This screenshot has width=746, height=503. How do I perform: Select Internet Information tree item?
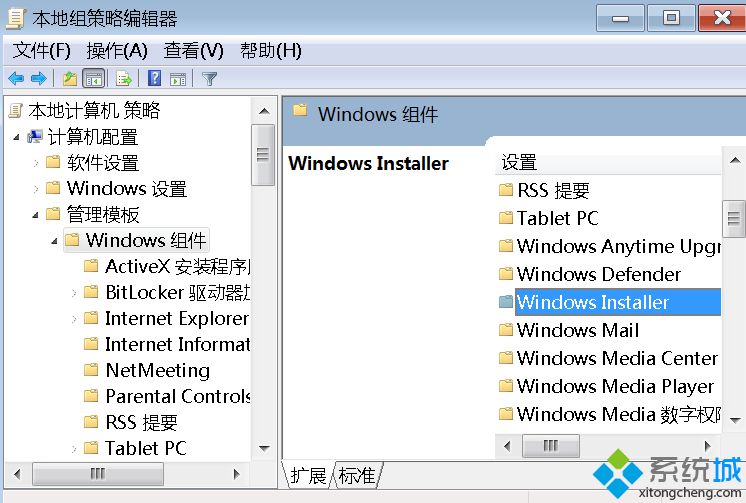click(177, 344)
